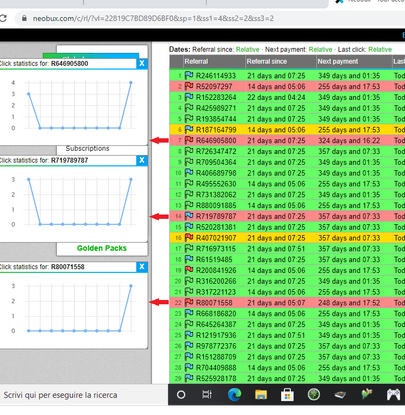Click the flag icon beside R525928178
405x415 pixels.
[x=189, y=378]
